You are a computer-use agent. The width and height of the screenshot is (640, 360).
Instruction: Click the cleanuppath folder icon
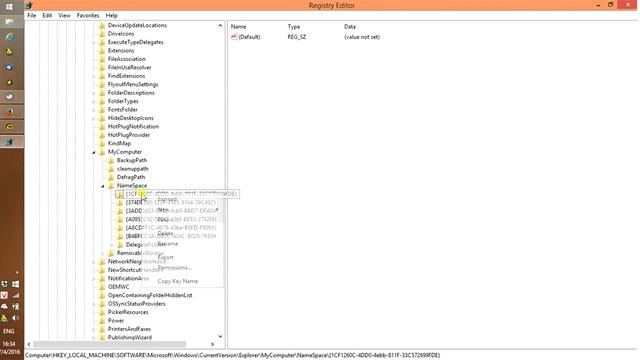point(111,169)
